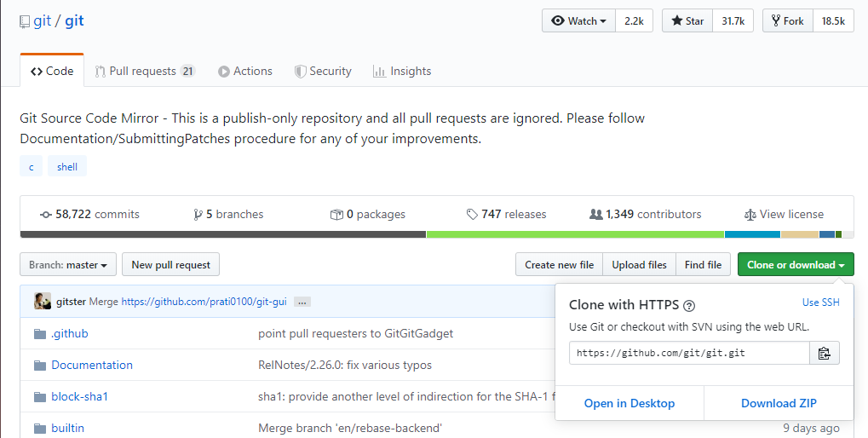Open the bold git repository name link

pyautogui.click(x=74, y=21)
